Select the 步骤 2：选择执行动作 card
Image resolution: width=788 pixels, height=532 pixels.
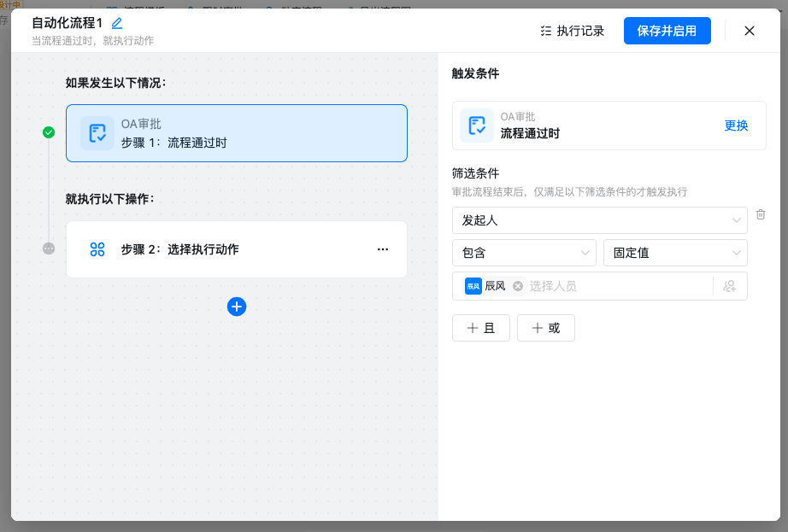pos(236,249)
